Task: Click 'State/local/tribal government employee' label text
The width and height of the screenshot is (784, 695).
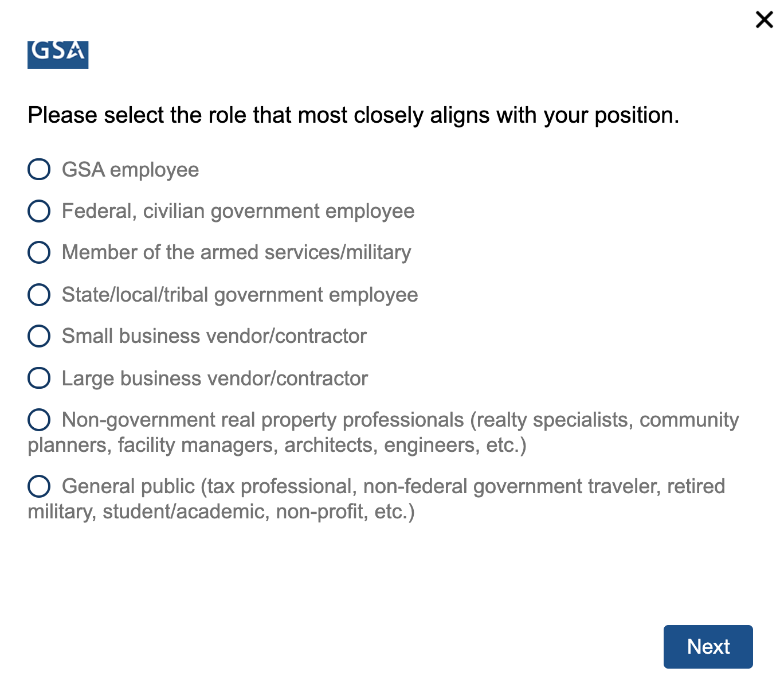Action: point(240,295)
